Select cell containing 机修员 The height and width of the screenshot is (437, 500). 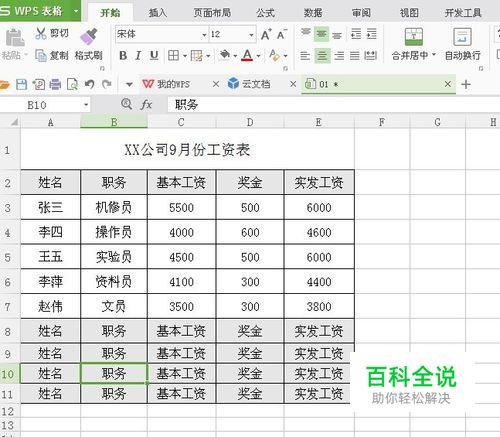[x=114, y=207]
